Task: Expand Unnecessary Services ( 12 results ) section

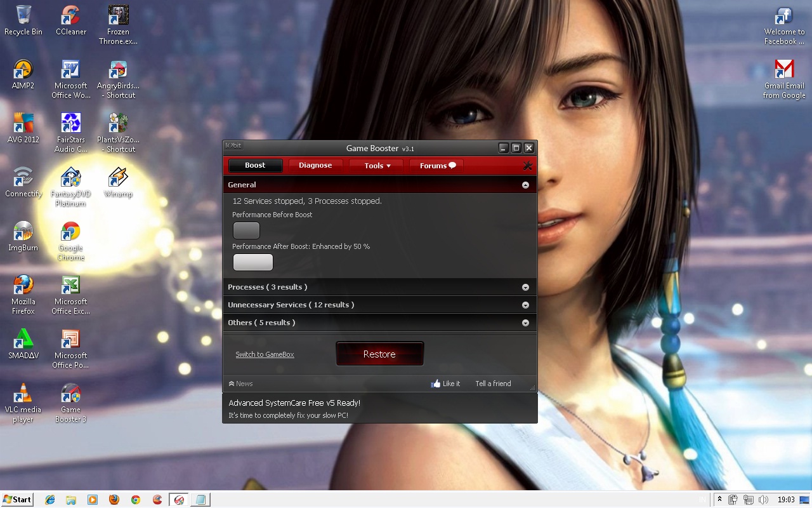Action: click(x=525, y=305)
